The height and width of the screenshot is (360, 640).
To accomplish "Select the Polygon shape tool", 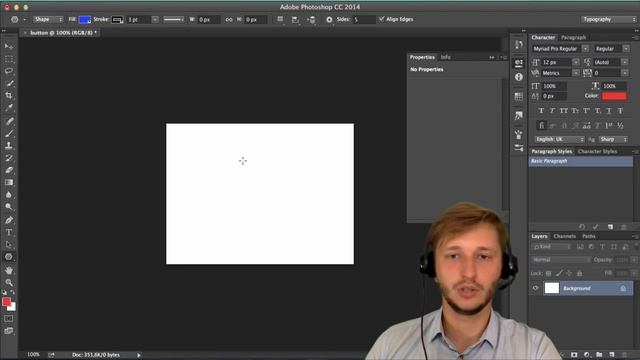I will (x=9, y=257).
